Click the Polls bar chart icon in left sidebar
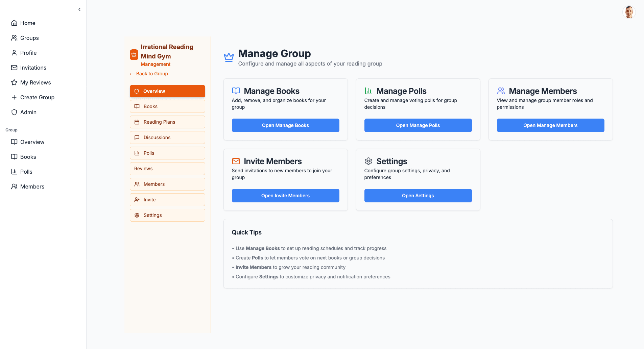The image size is (644, 349). pos(14,172)
